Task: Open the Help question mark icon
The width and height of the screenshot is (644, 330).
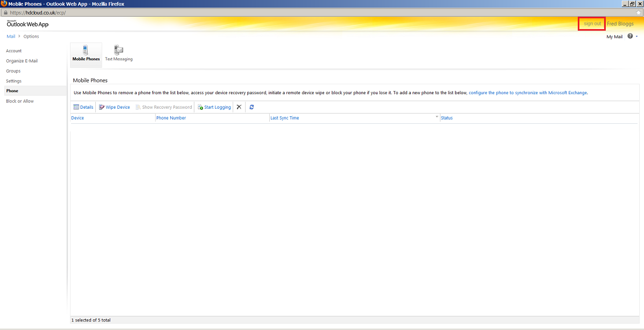Action: 630,37
